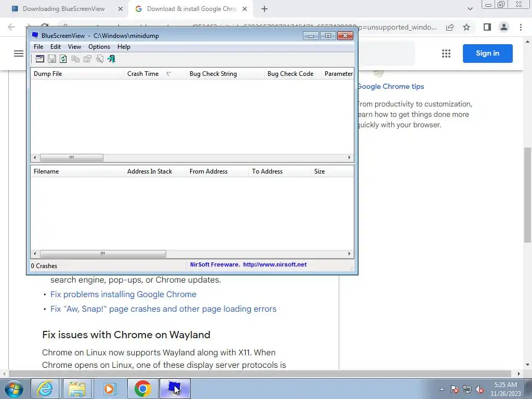Open Fix problems installing Google Chrome link
This screenshot has height=399, width=532.
[x=123, y=294]
